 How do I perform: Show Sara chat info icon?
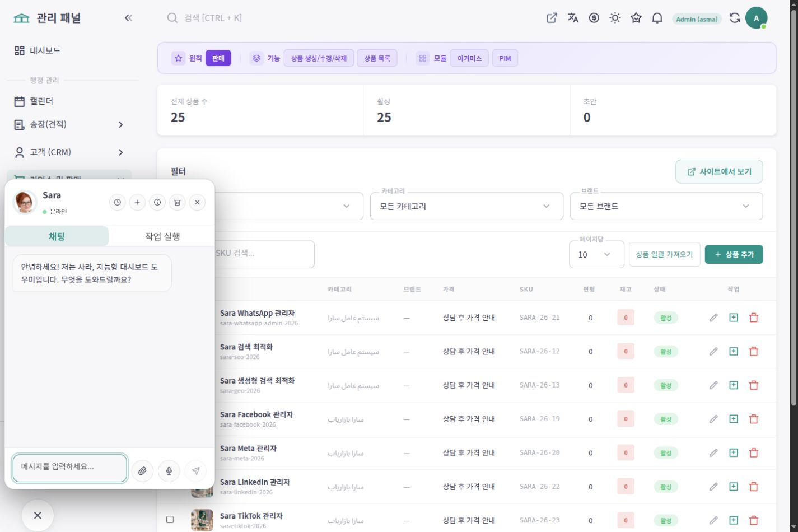point(157,202)
